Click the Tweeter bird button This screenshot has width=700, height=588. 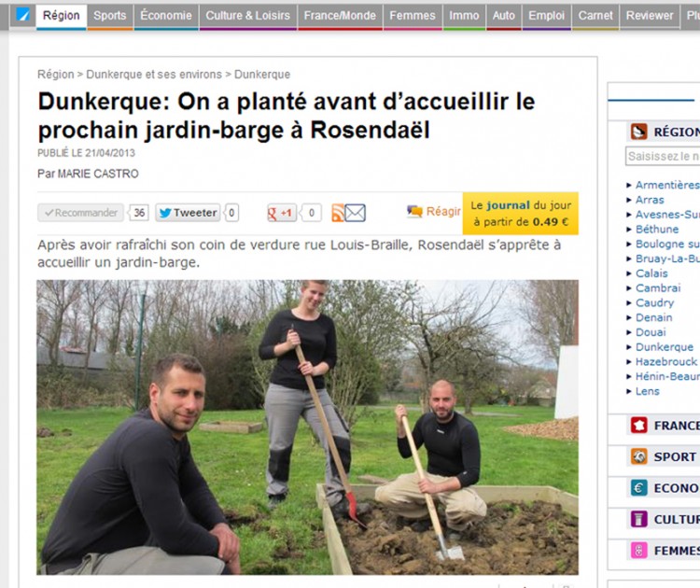coord(188,213)
